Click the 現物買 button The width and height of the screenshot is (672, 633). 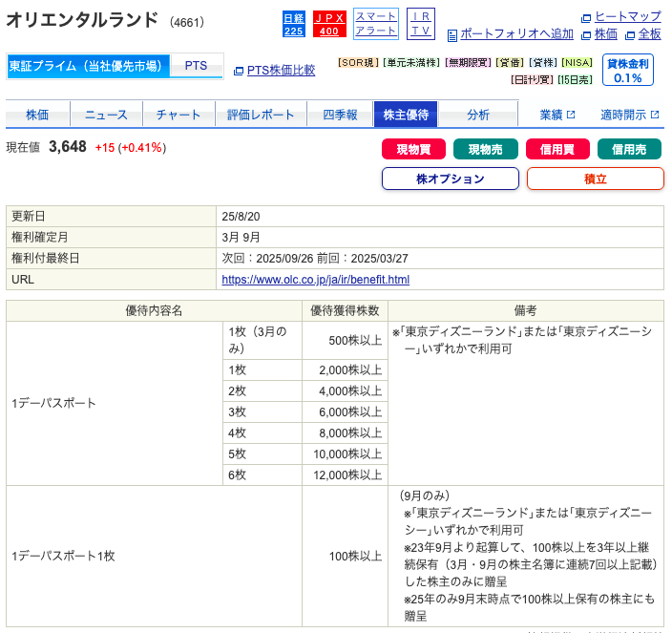coord(413,149)
